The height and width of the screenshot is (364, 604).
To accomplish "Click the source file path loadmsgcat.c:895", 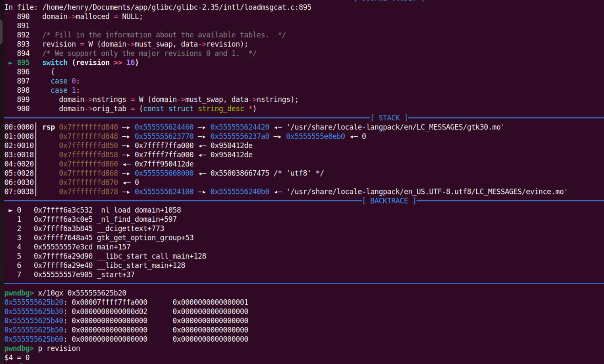I will [177, 7].
